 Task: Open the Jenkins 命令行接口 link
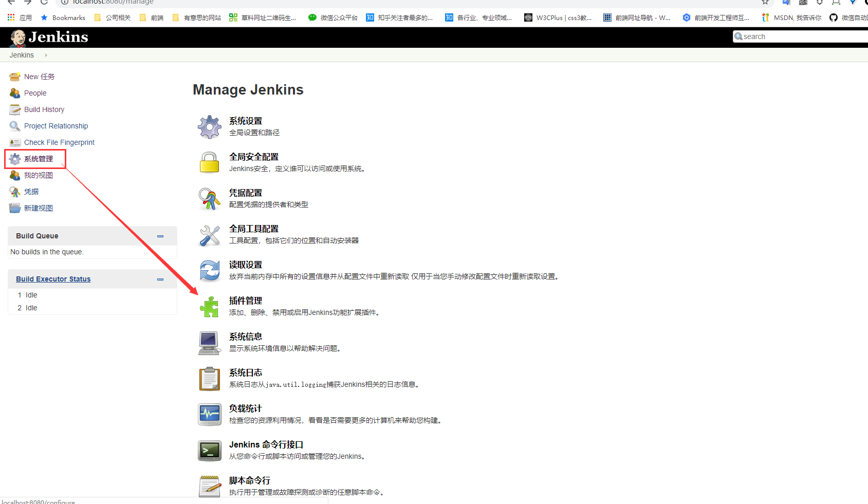[266, 444]
